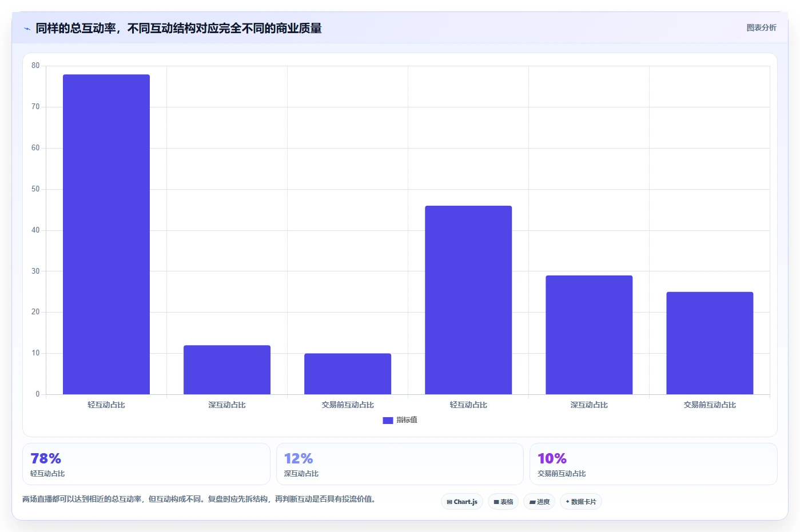Open the 12% 深互动占比 data card

pyautogui.click(x=400, y=464)
